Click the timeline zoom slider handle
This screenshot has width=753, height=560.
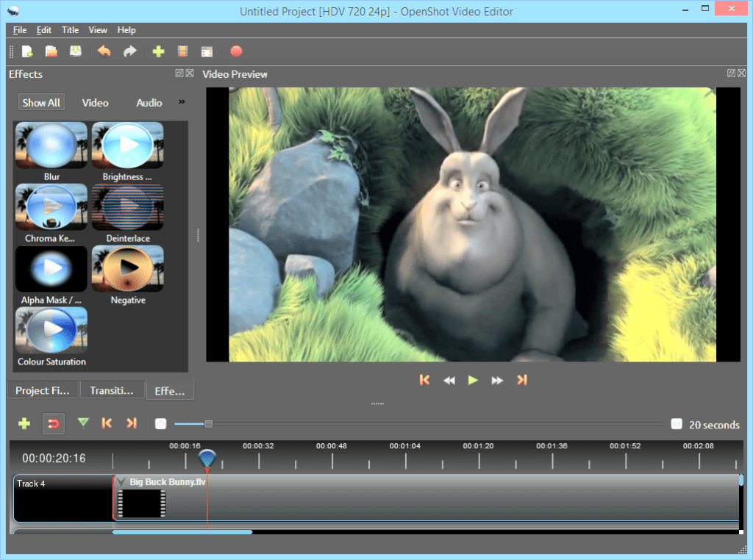click(209, 423)
